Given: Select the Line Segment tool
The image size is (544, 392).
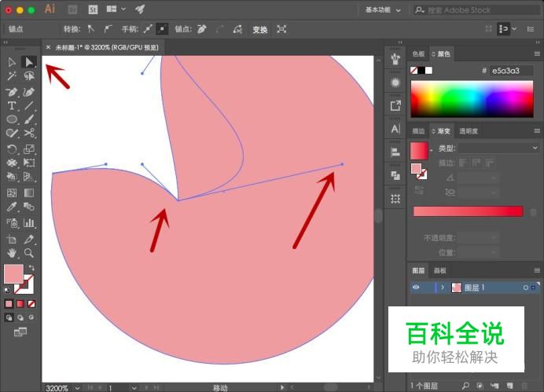Looking at the screenshot, I should (29, 105).
